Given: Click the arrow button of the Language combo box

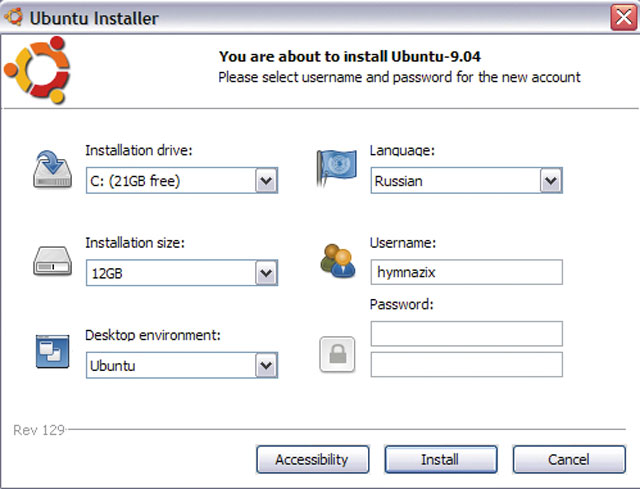Looking at the screenshot, I should [x=551, y=180].
